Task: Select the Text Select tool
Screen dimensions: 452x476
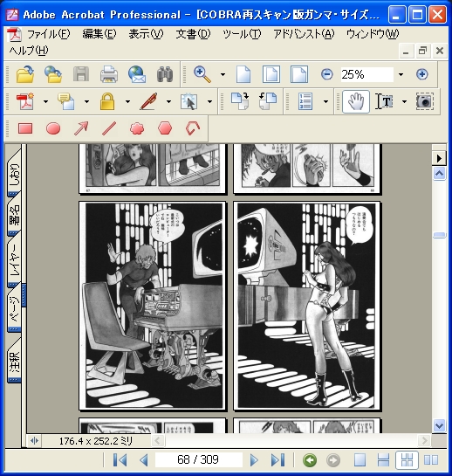Action: pos(384,101)
